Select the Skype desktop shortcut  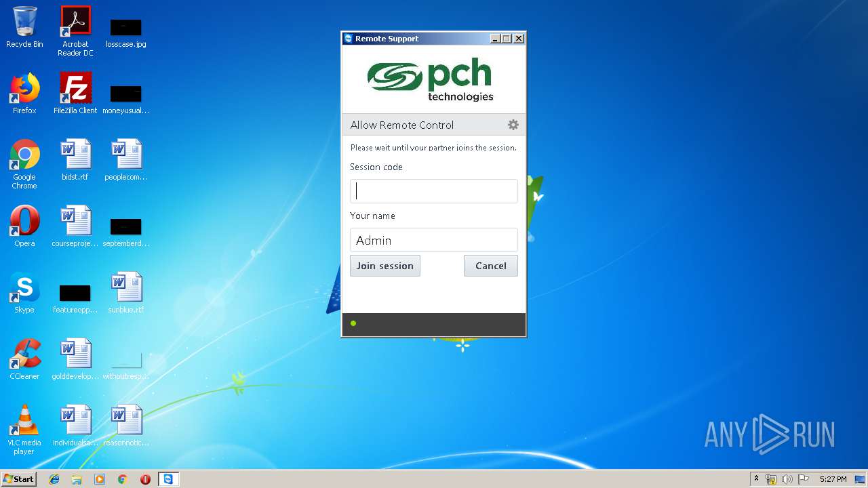(24, 293)
